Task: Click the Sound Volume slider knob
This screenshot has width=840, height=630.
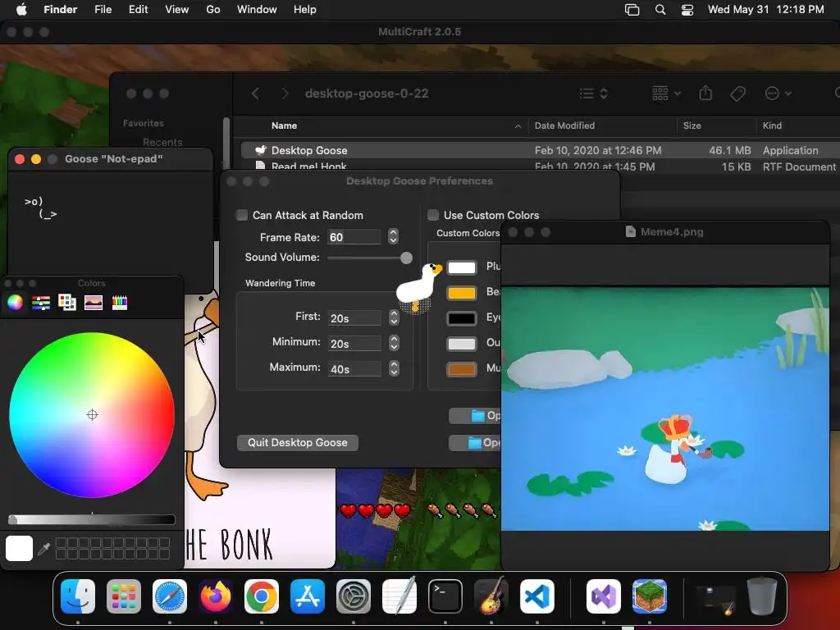Action: tap(407, 258)
